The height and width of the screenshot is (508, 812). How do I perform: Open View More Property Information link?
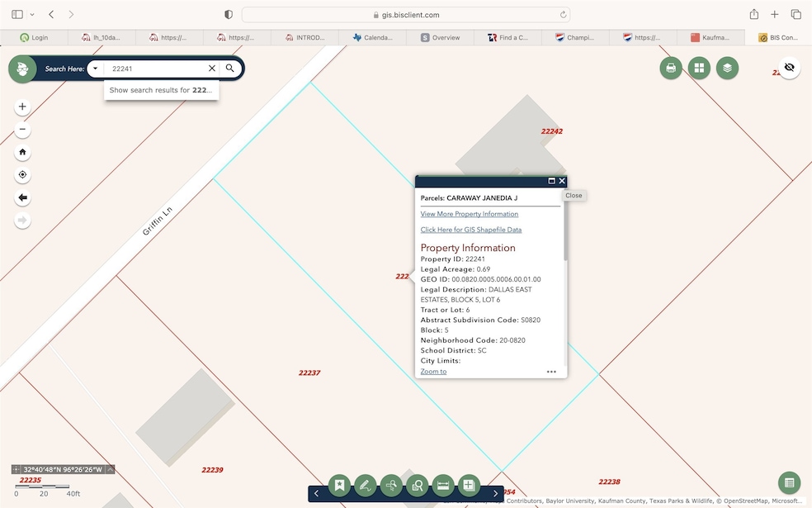click(x=469, y=214)
